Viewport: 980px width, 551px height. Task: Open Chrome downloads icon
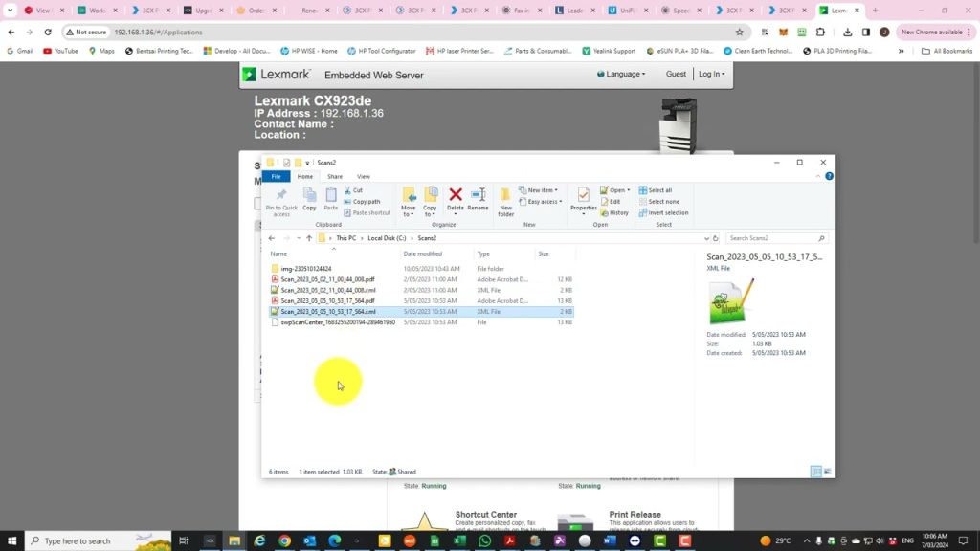[847, 32]
